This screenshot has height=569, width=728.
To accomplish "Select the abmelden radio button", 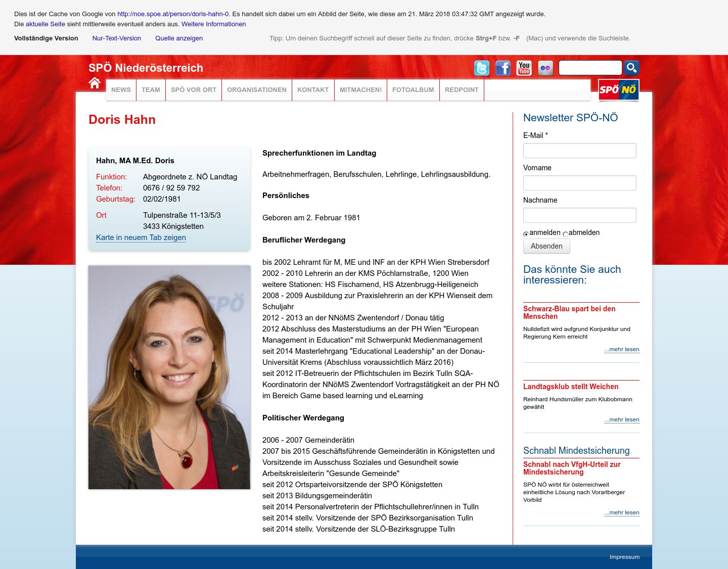I will tap(565, 234).
